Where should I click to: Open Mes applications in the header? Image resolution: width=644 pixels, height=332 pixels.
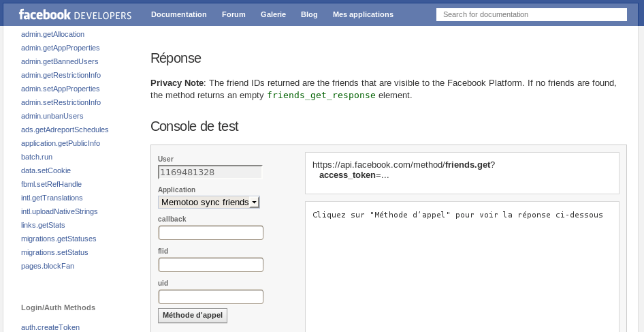point(363,14)
